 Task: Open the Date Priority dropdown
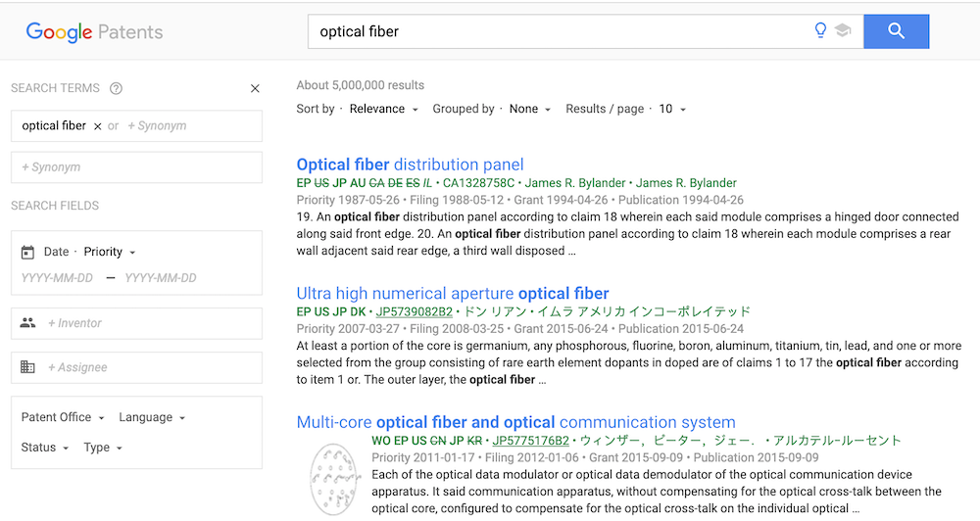[110, 252]
